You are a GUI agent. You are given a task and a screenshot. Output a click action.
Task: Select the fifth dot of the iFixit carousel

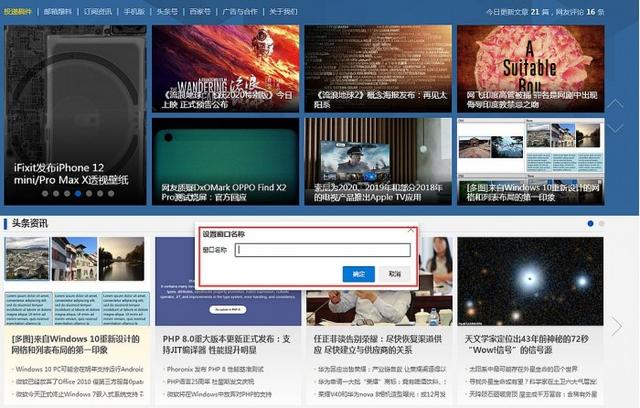point(89,194)
